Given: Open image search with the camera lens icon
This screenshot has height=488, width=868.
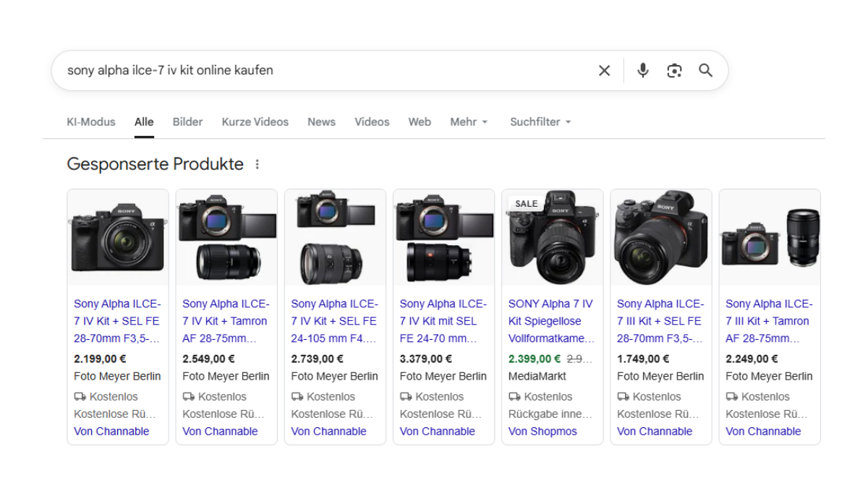Looking at the screenshot, I should tap(674, 70).
